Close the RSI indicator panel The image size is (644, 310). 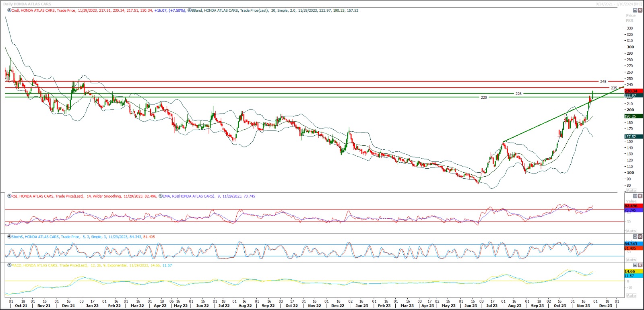[x=640, y=196]
